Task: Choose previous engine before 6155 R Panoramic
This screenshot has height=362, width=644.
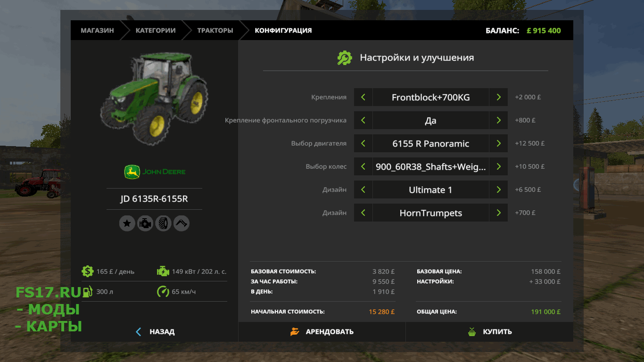Action: (x=363, y=143)
